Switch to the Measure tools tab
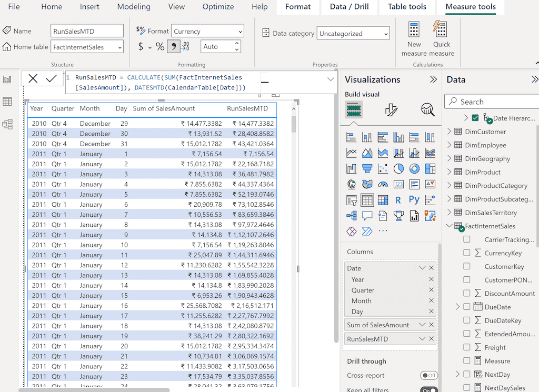 click(x=473, y=7)
